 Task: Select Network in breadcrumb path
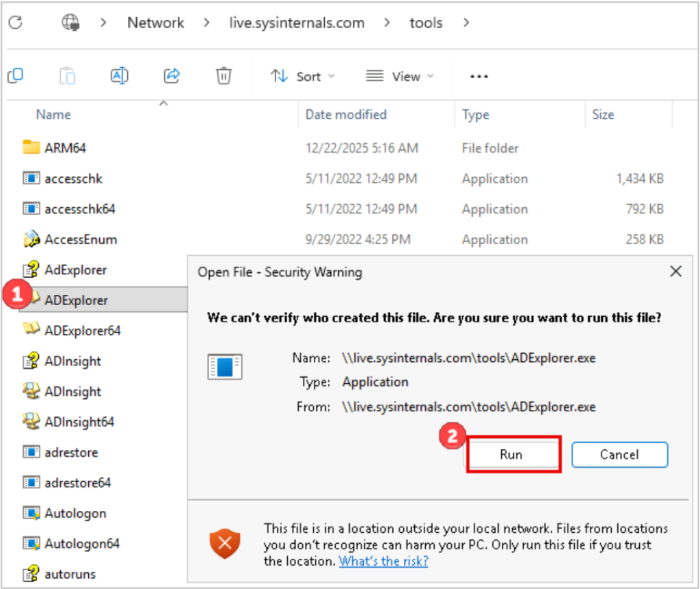(156, 23)
